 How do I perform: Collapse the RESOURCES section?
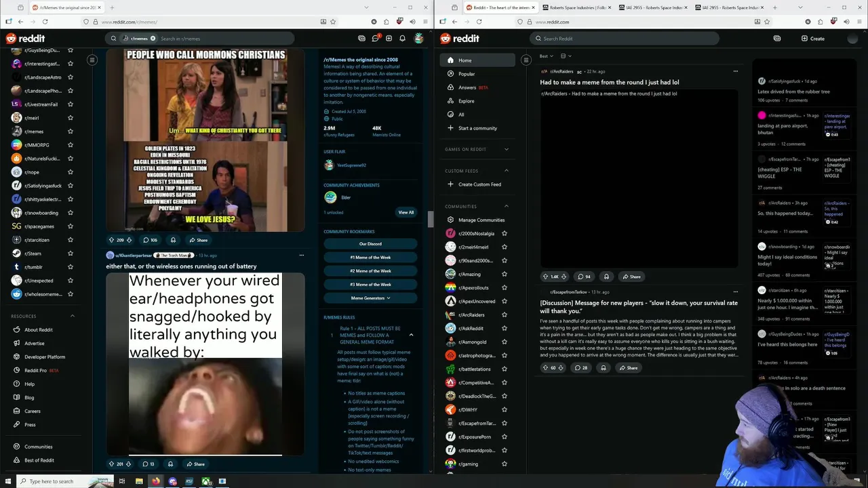pos(73,316)
